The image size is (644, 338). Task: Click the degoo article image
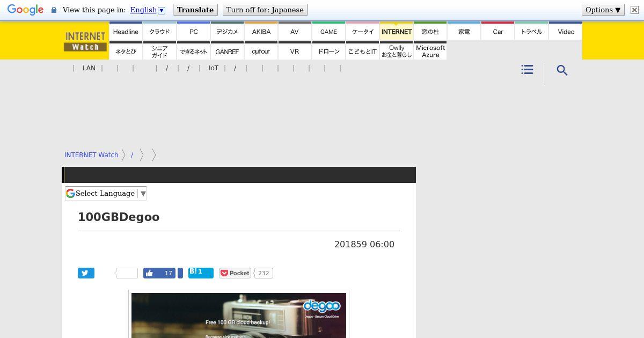click(x=239, y=315)
